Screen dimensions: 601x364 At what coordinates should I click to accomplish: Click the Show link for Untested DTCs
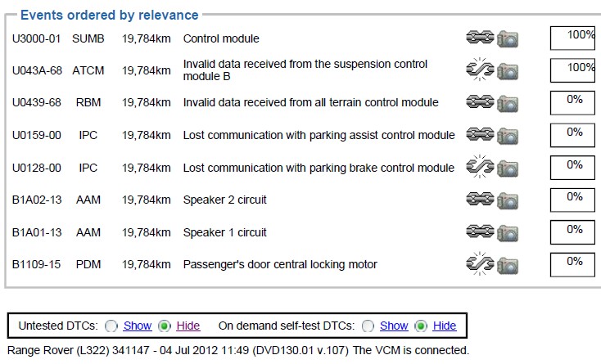tap(138, 326)
